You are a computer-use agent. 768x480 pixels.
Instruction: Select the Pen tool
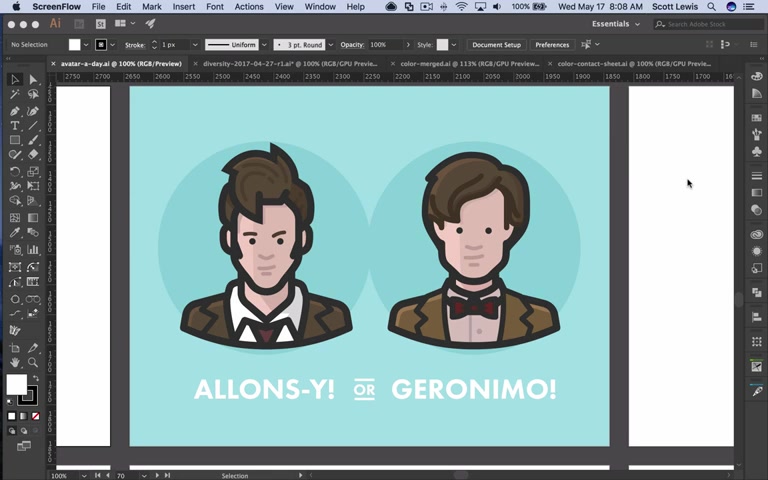15,111
